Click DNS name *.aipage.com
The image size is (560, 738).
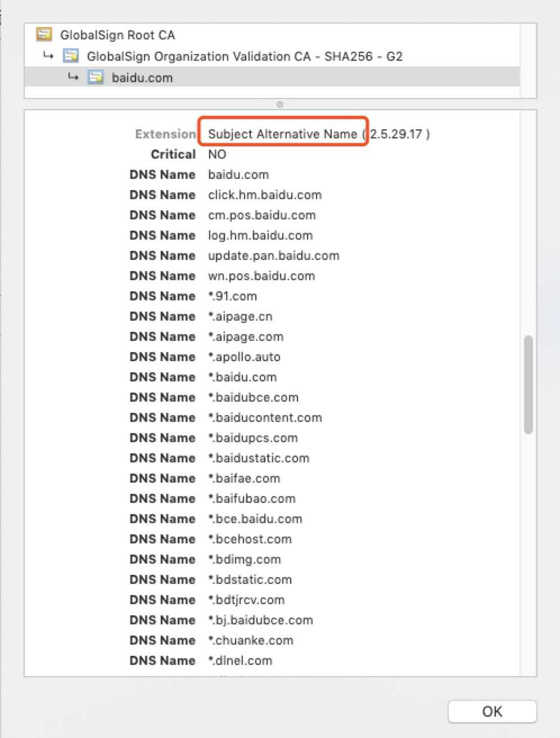click(x=246, y=336)
